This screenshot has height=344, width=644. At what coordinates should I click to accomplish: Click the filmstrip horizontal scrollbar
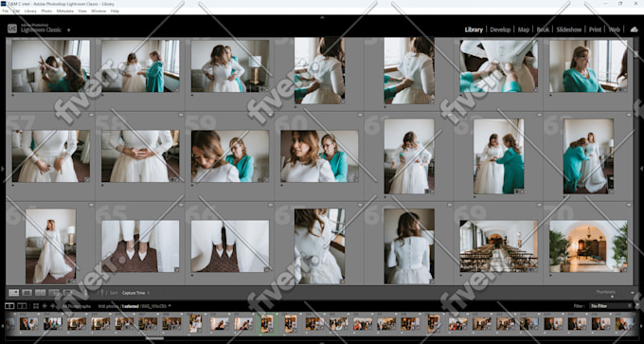point(154,338)
